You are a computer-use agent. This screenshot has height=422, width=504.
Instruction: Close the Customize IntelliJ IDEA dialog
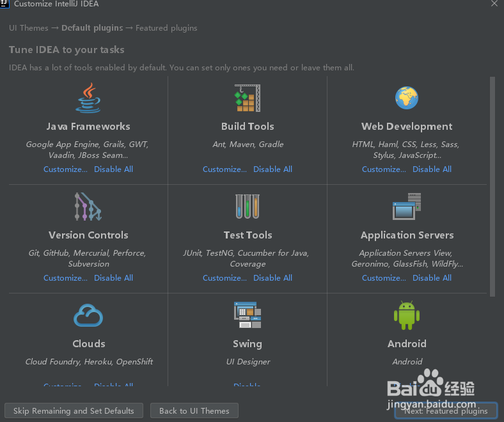pos(494,4)
